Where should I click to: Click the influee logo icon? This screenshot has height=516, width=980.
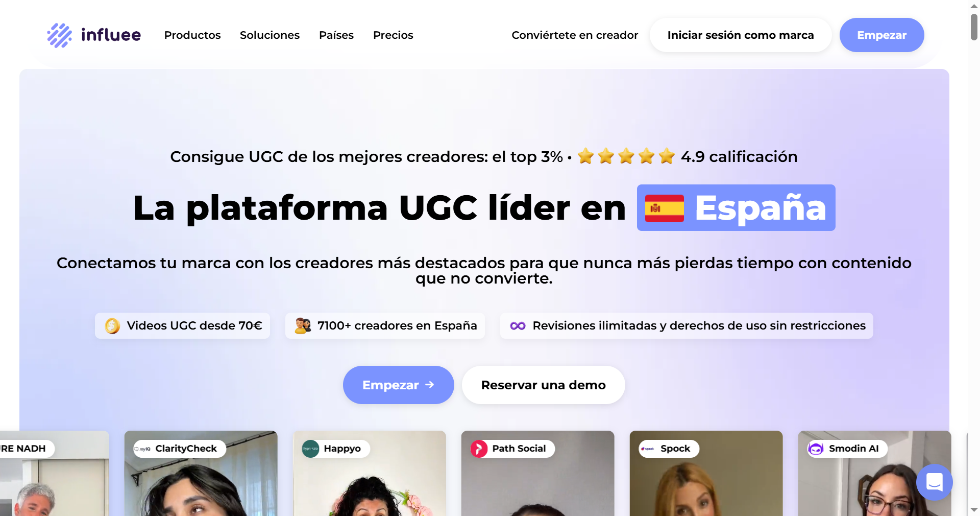click(60, 35)
